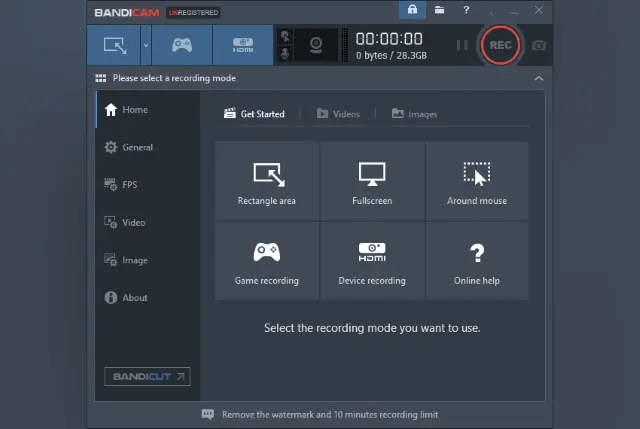Click the Bandicut link button
The image size is (640, 429).
146,377
